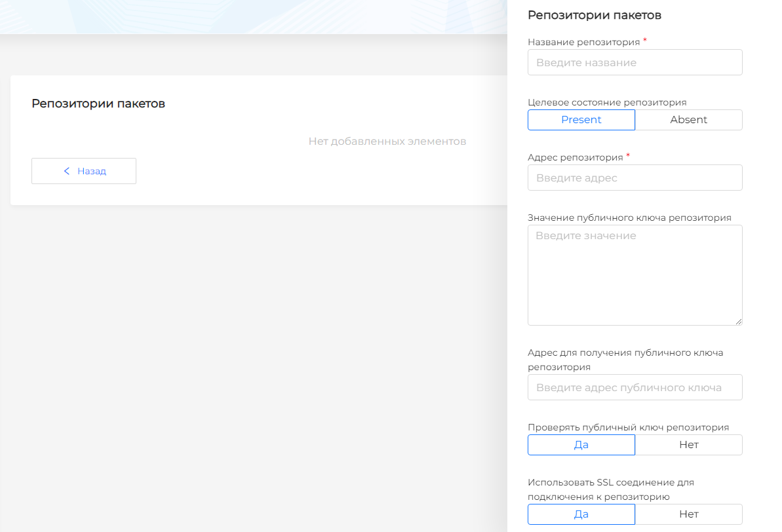This screenshot has height=532, width=782.
Task: Click the Значение публичного ключа репозитория label
Action: coord(629,218)
